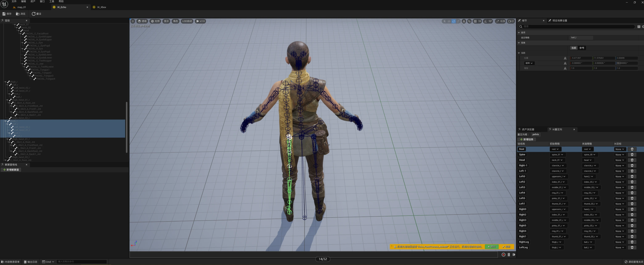Open the 帮助 (Help) menu
This screenshot has height=265, width=644.
[x=61, y=1]
